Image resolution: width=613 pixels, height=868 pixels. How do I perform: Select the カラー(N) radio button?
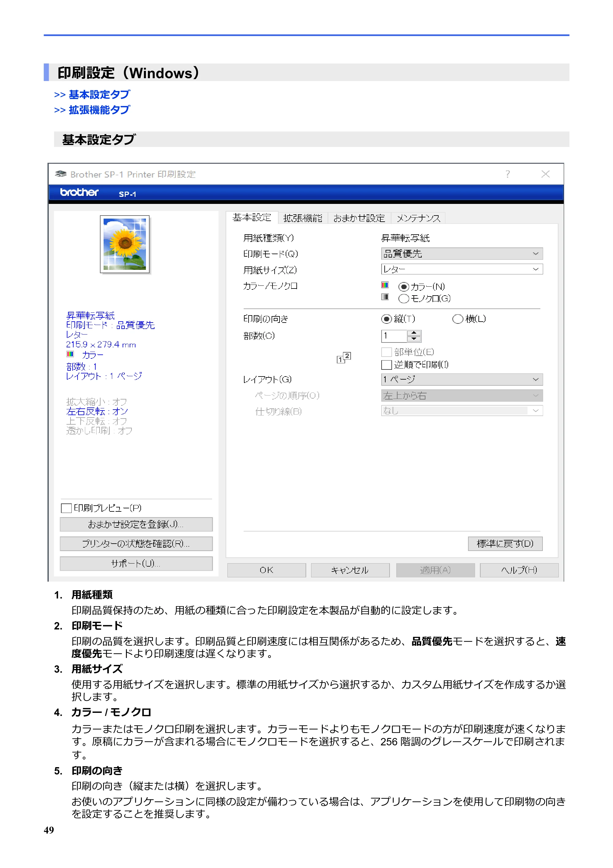[x=404, y=287]
